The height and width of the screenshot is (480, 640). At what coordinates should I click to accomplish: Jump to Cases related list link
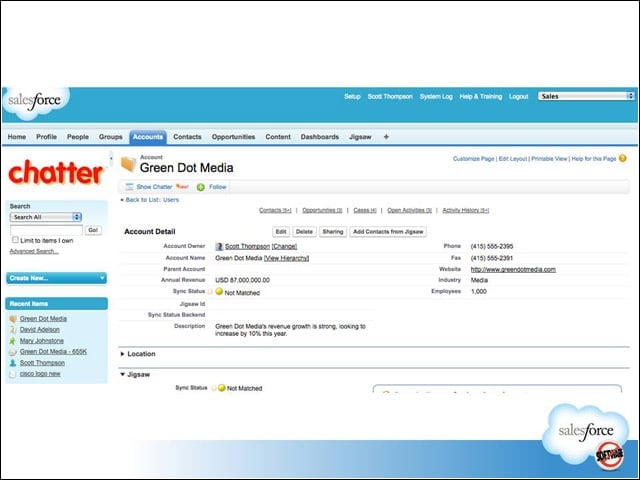(x=365, y=210)
